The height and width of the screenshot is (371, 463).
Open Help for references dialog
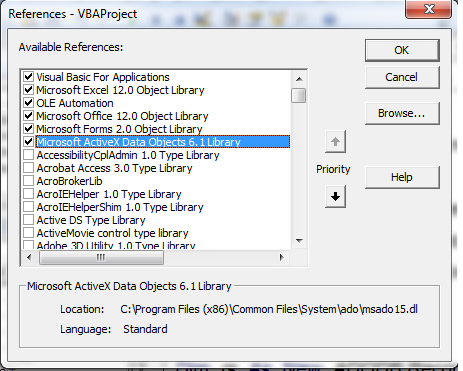point(402,177)
